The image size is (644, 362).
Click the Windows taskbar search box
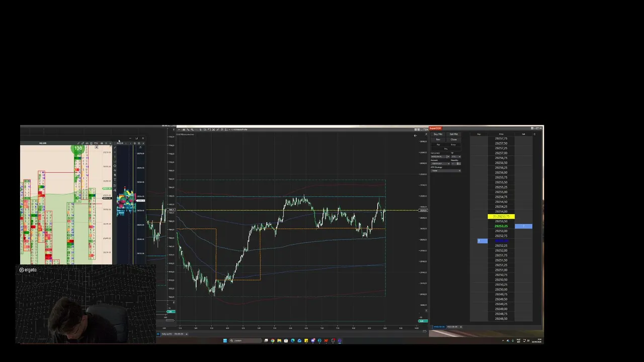coord(246,340)
